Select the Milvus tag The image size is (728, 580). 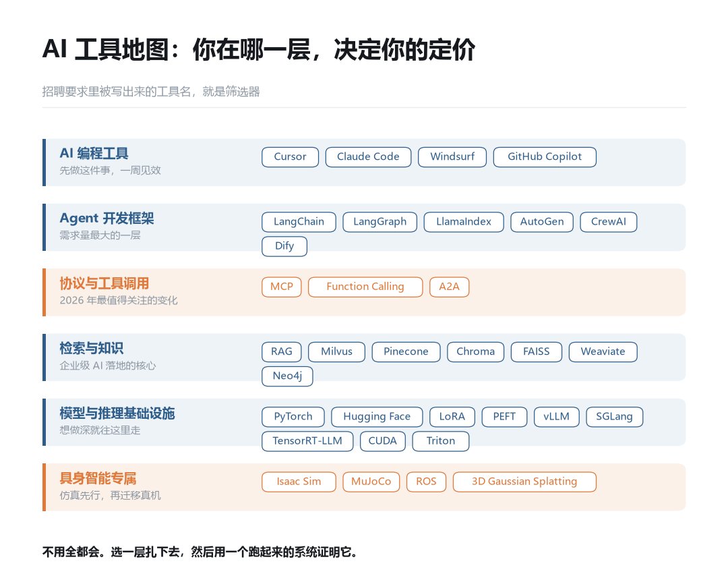(x=336, y=352)
